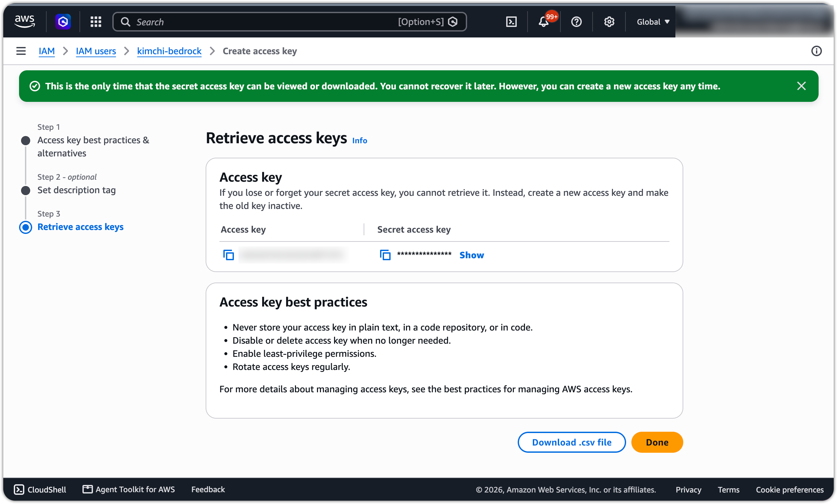Click the masked secret key asterisks

424,254
